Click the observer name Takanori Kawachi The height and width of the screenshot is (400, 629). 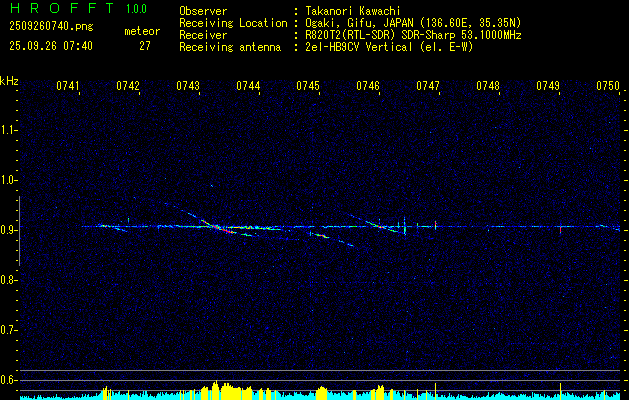pos(353,11)
